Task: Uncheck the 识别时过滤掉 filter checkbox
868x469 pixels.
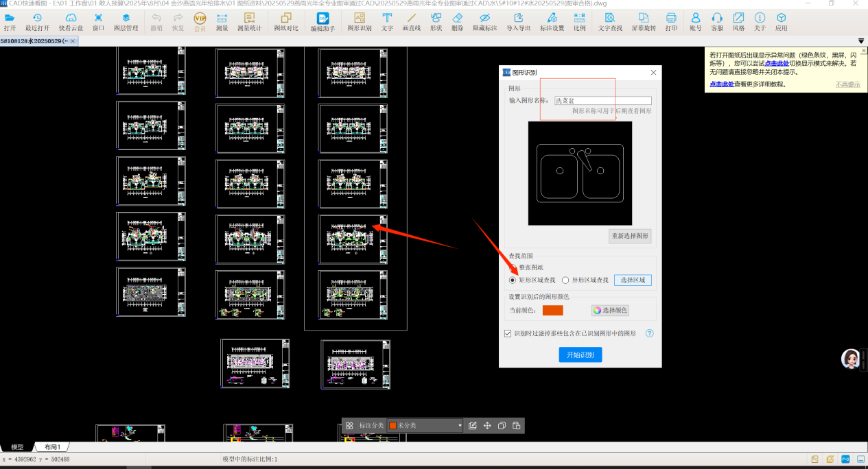Action: pos(508,334)
